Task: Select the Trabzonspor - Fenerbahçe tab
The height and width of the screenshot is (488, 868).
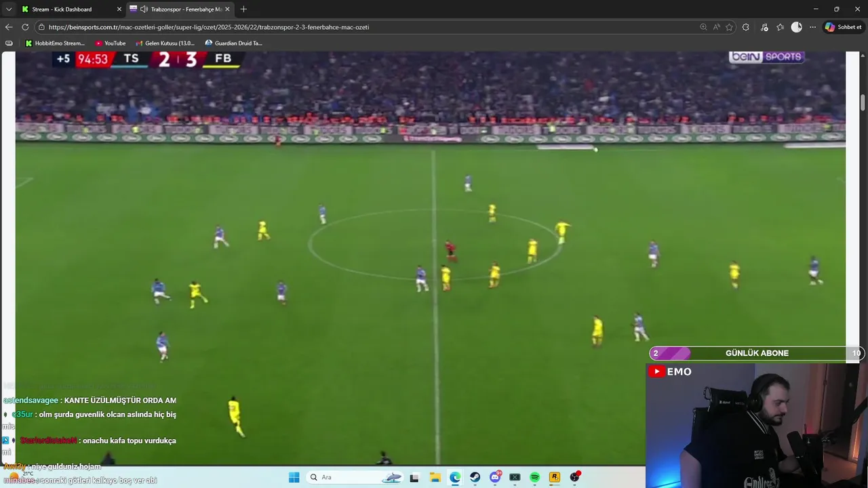Action: click(x=180, y=9)
